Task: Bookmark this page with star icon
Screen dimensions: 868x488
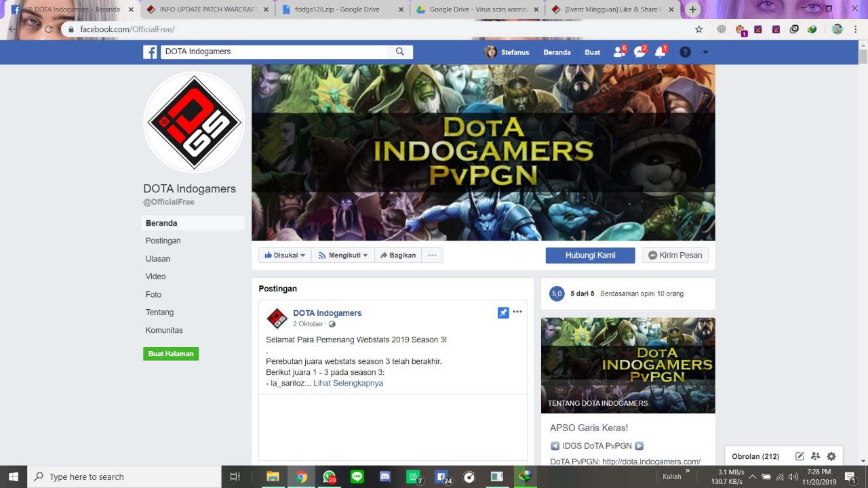Action: pos(699,29)
